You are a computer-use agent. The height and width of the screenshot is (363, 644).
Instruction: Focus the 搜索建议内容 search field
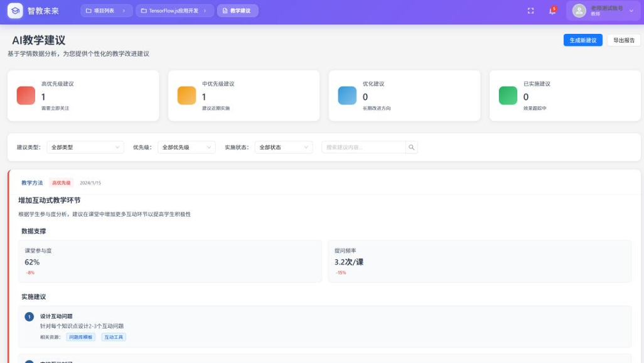click(x=363, y=148)
